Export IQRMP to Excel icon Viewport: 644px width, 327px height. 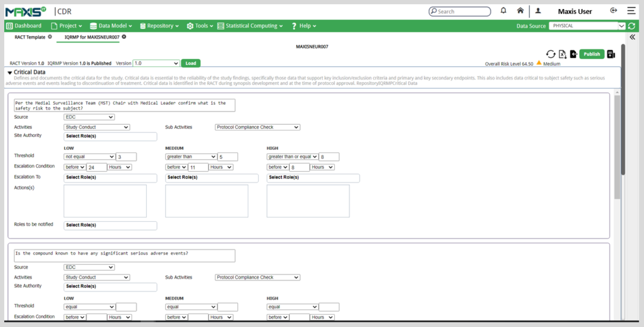click(562, 54)
